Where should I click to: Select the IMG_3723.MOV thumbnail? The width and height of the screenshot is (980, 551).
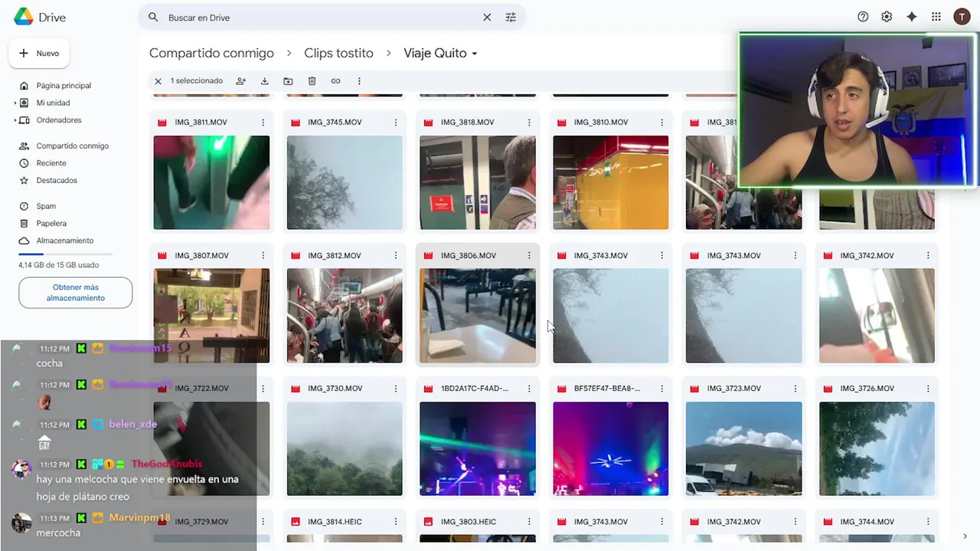click(743, 448)
